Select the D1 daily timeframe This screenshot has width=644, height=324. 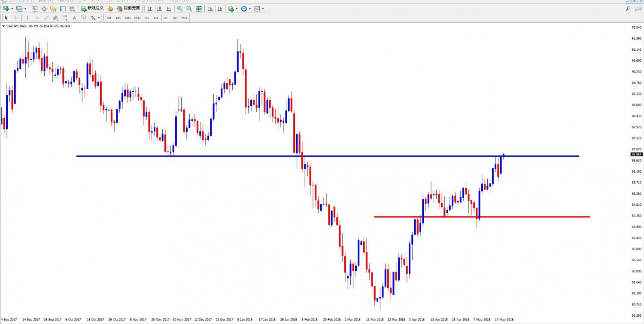click(x=165, y=18)
